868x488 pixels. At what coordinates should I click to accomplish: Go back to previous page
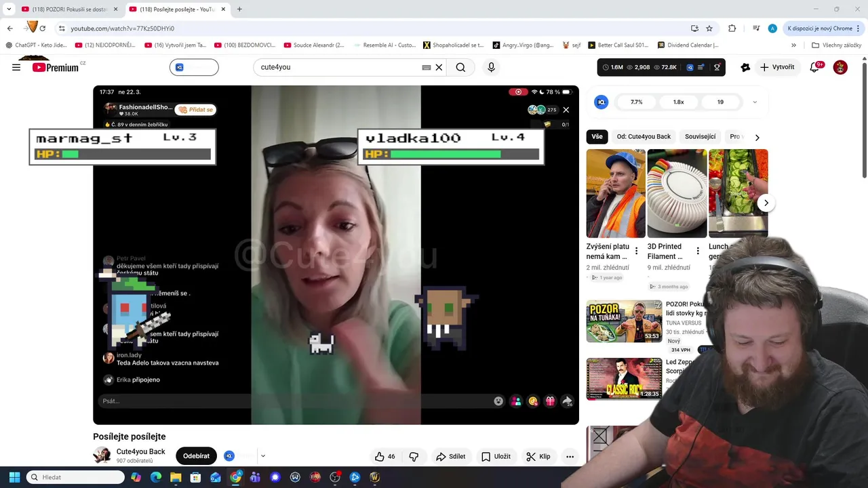click(x=10, y=28)
